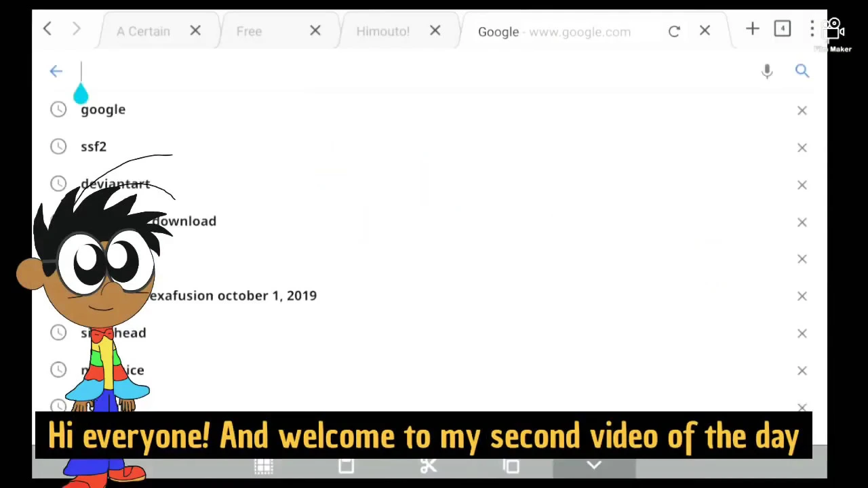Image resolution: width=868 pixels, height=488 pixels.
Task: Tap the grid icon in the bottom bar
Action: click(x=264, y=466)
